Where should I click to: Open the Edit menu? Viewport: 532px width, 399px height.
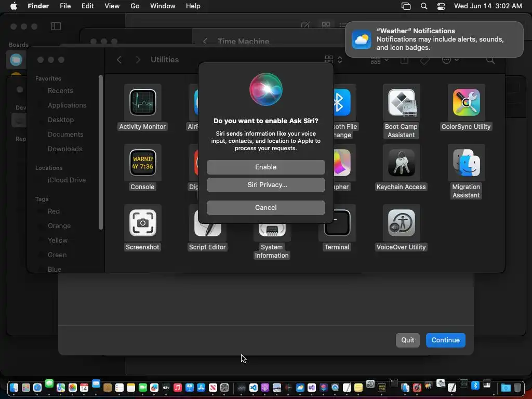coord(87,6)
